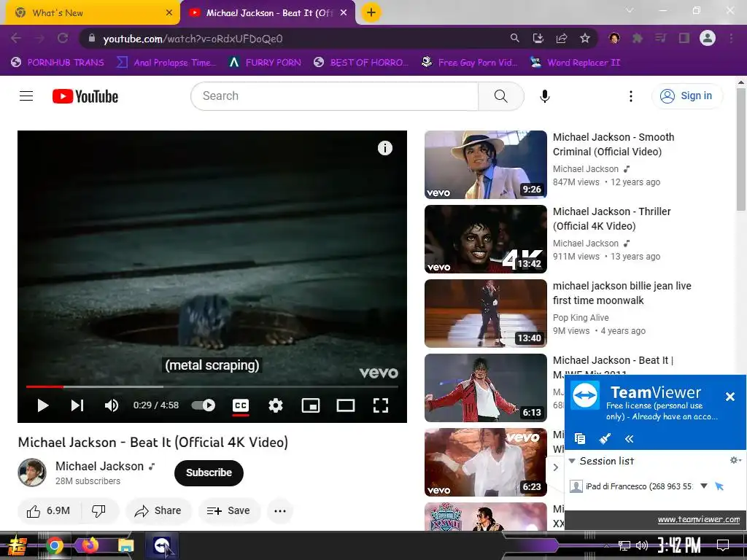Open Beat It 6:13 live thumbnail
Image resolution: width=747 pixels, height=560 pixels.
tap(485, 388)
